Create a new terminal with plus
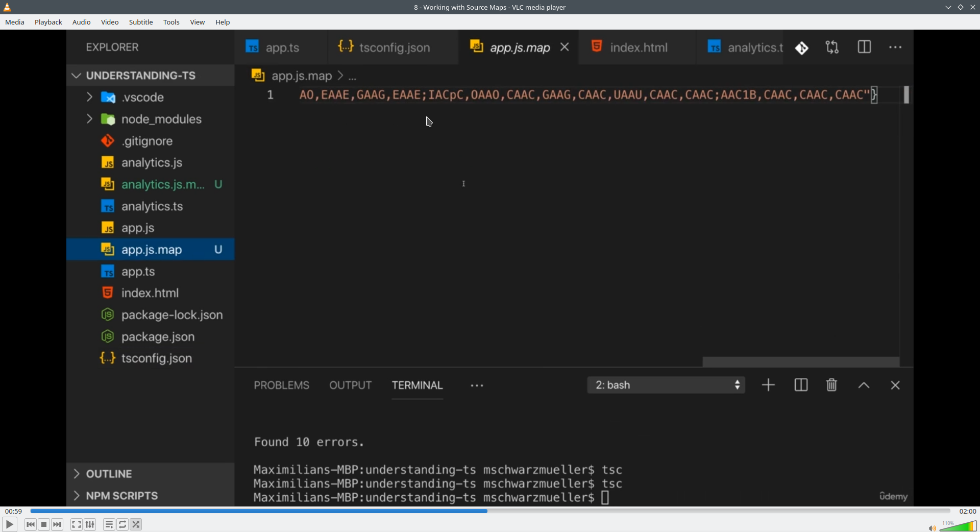The width and height of the screenshot is (980, 532). pyautogui.click(x=769, y=385)
